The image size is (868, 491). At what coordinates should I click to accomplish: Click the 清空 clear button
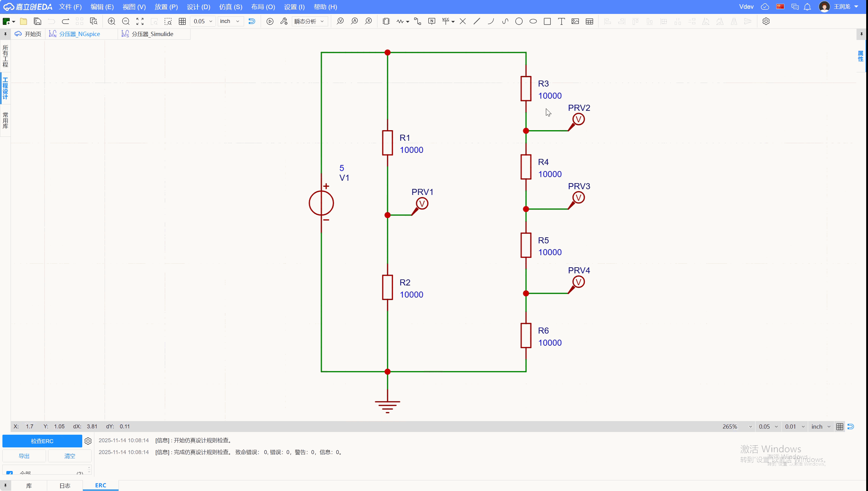[x=70, y=456]
